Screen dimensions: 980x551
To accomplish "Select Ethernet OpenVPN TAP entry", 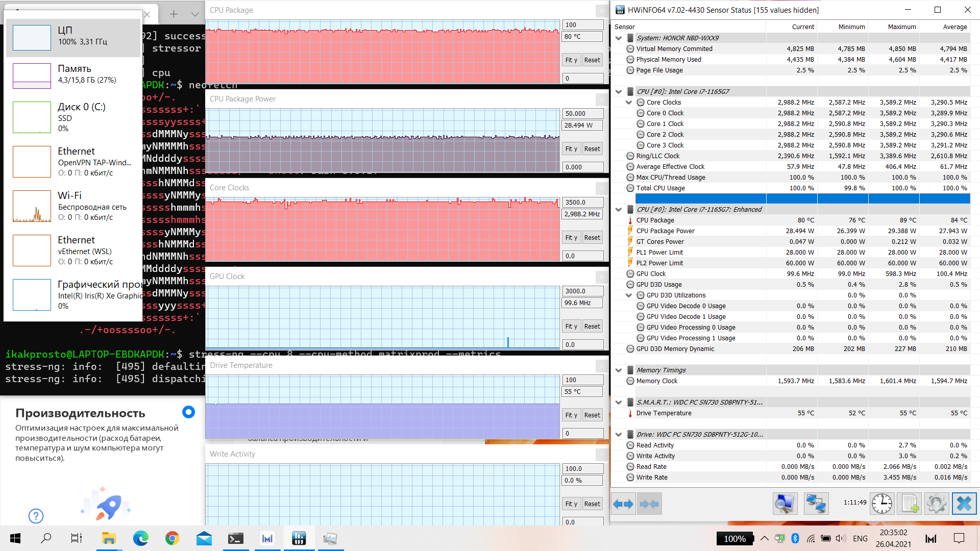I will 73,162.
